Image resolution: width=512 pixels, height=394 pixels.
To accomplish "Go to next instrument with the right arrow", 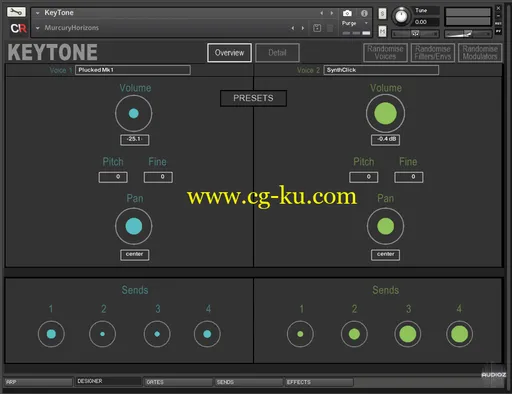I will pos(332,13).
